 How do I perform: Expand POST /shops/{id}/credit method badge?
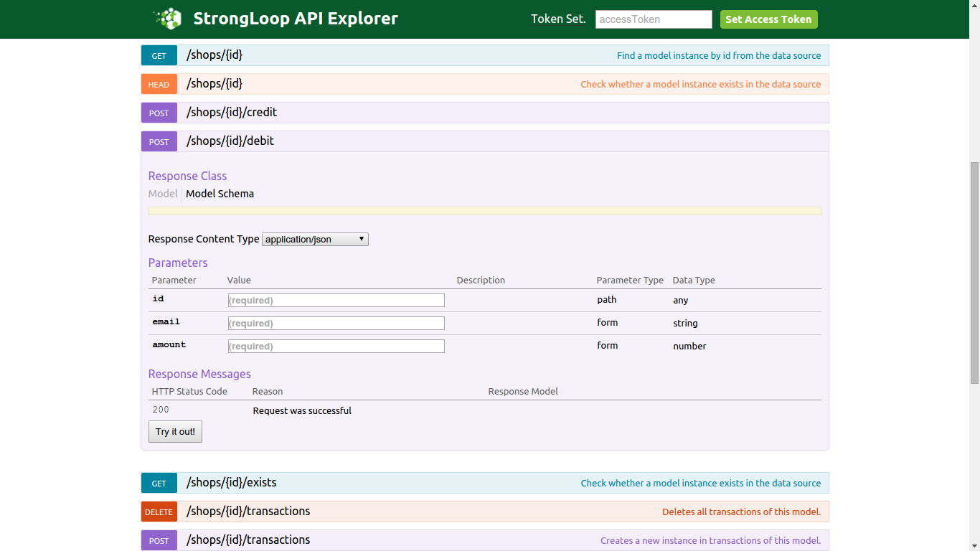[159, 113]
